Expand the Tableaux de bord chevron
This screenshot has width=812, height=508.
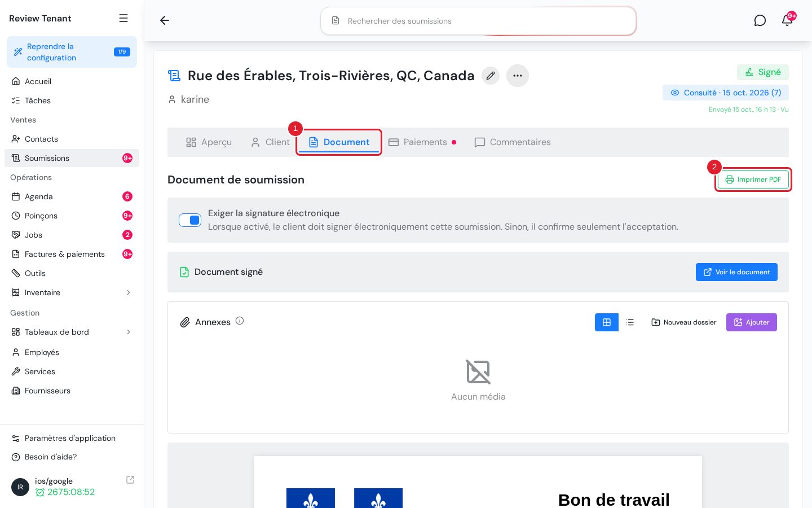[x=129, y=332]
